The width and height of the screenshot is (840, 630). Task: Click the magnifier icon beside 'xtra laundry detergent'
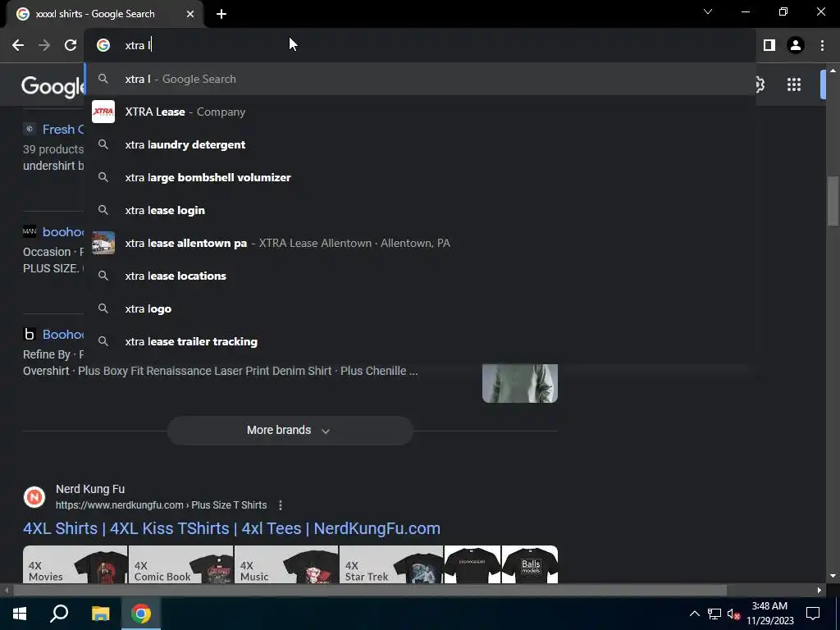[x=103, y=144]
